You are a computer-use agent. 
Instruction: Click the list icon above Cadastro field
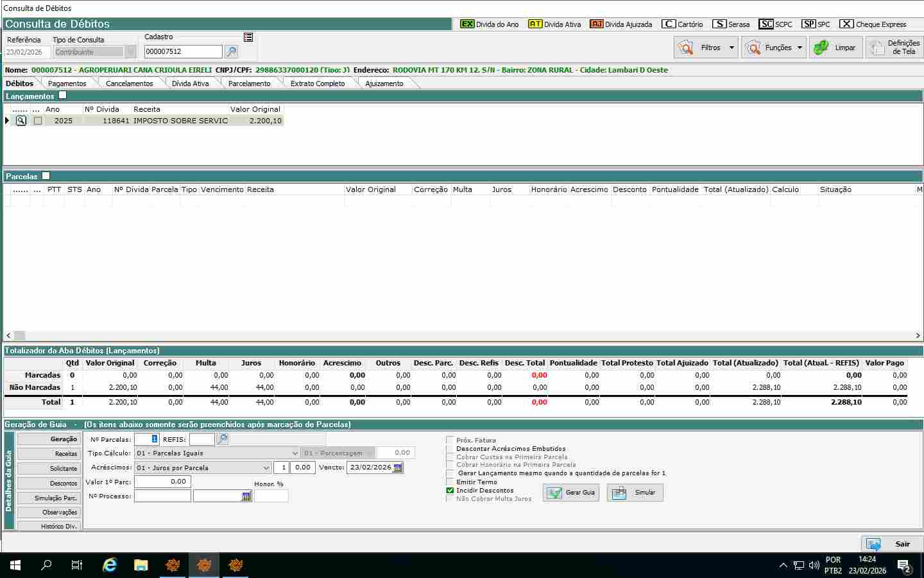248,37
